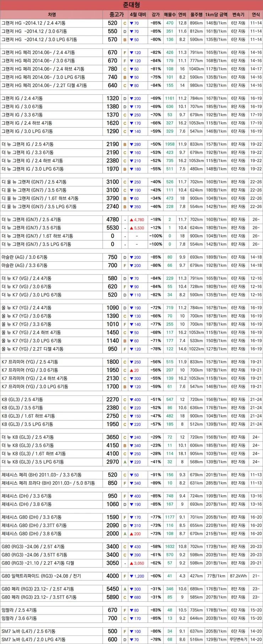Click the red ▲ 4,780 change value
Image resolution: width=263 pixels, height=644 pixels.
pos(137,220)
